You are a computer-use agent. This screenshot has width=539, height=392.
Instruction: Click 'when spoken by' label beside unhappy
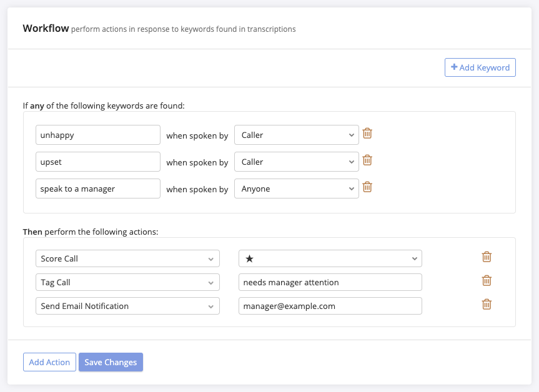click(197, 135)
